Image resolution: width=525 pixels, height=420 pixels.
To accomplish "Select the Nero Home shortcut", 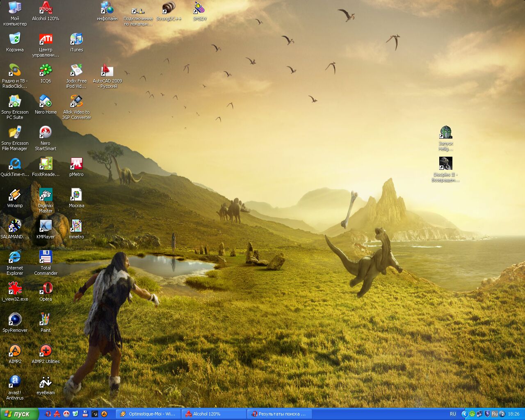I will [46, 105].
